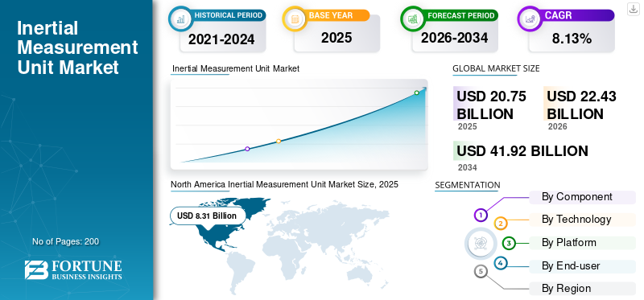Click the Fortune Business Insights logo
This screenshot has height=300, width=644.
(x=73, y=269)
